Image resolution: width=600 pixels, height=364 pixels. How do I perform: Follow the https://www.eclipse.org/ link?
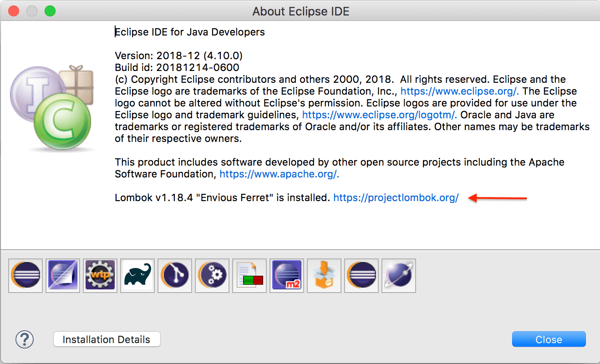(460, 91)
